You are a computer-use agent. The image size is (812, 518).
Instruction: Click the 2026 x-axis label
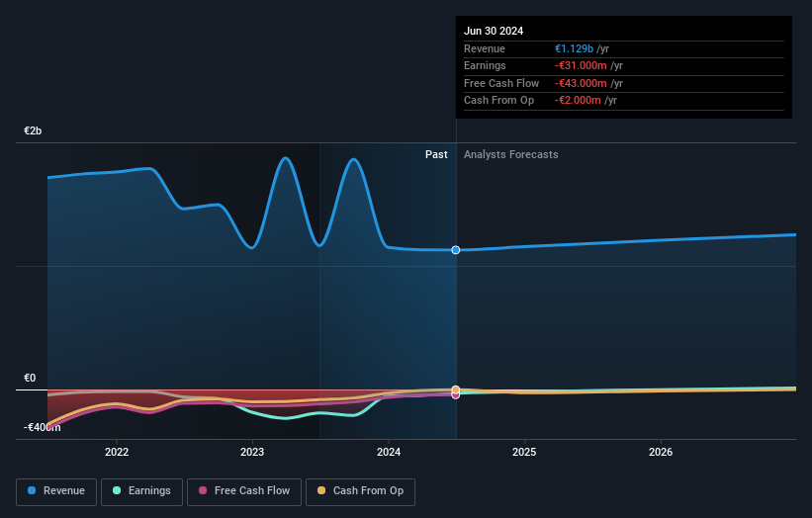(x=661, y=452)
